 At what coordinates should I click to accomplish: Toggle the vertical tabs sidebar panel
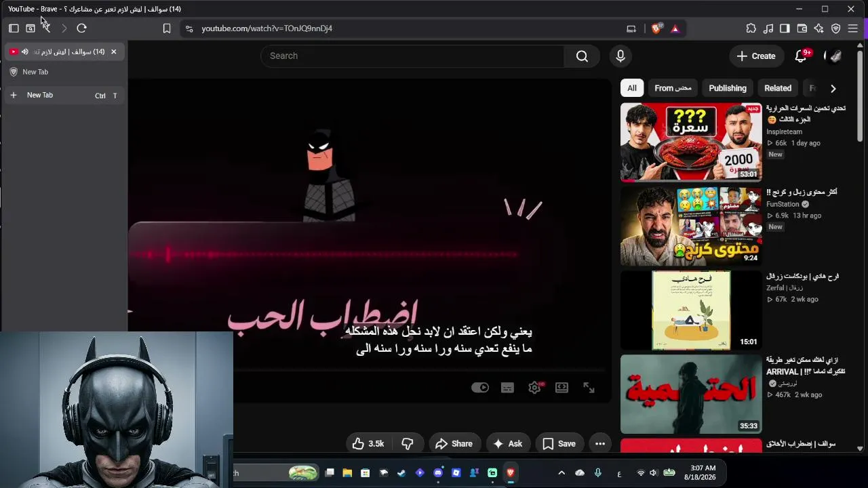tap(14, 28)
